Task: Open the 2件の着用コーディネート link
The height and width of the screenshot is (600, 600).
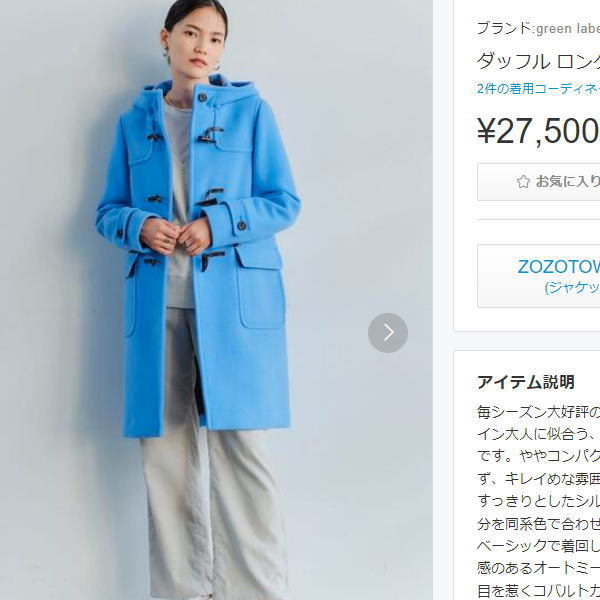Action: 538,89
